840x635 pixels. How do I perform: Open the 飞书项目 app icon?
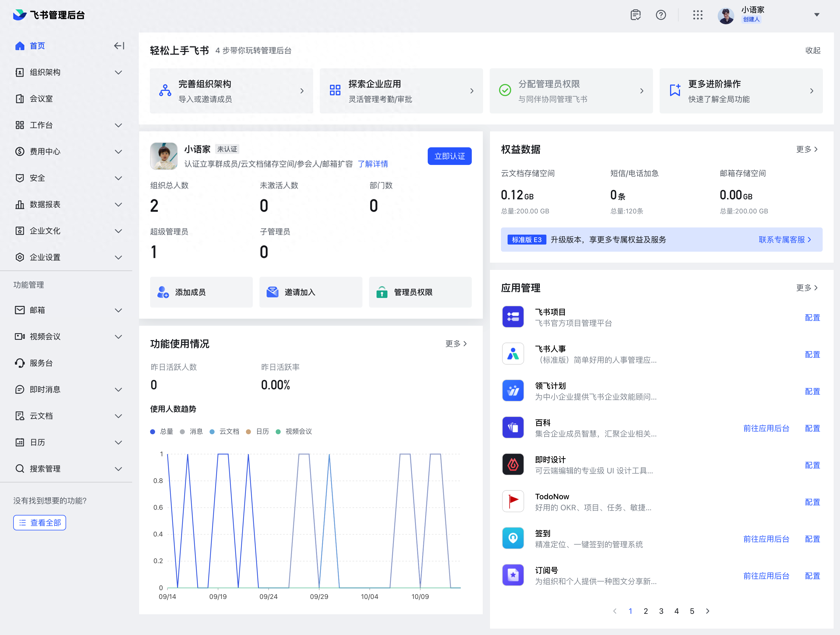click(513, 317)
